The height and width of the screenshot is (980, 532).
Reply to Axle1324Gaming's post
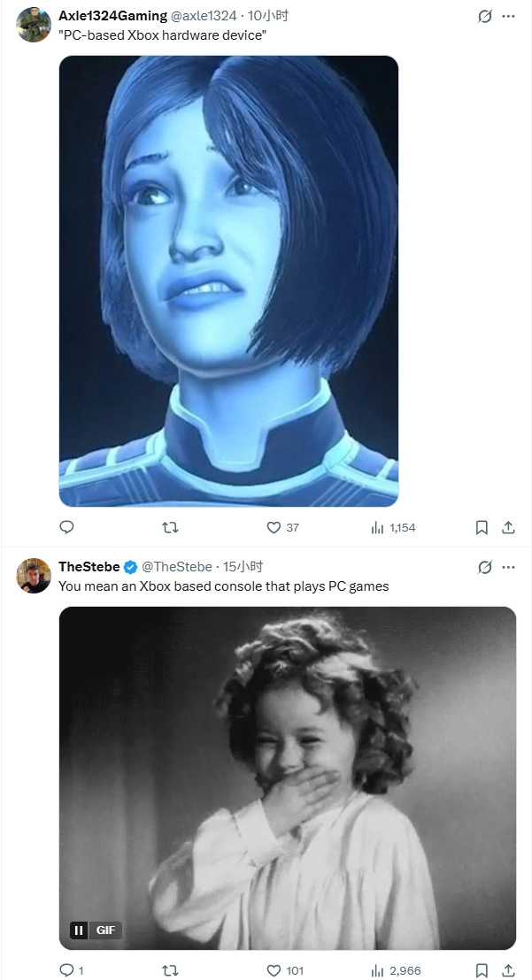(x=66, y=527)
